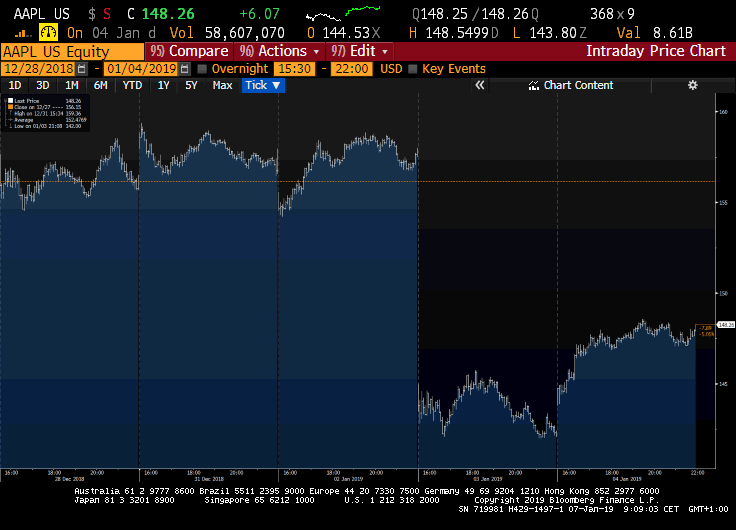
Task: Click the open price 144.53
Action: tap(346, 33)
